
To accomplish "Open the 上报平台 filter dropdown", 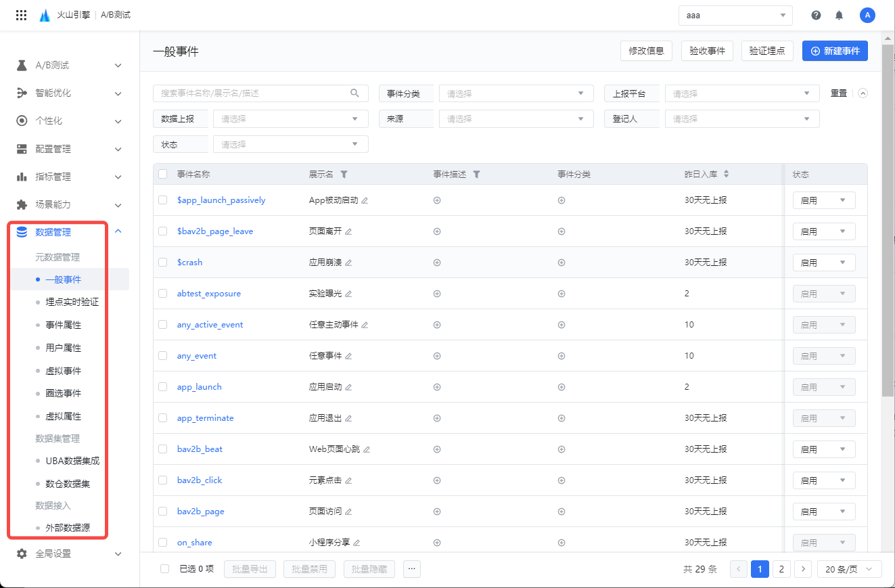I will (x=742, y=93).
